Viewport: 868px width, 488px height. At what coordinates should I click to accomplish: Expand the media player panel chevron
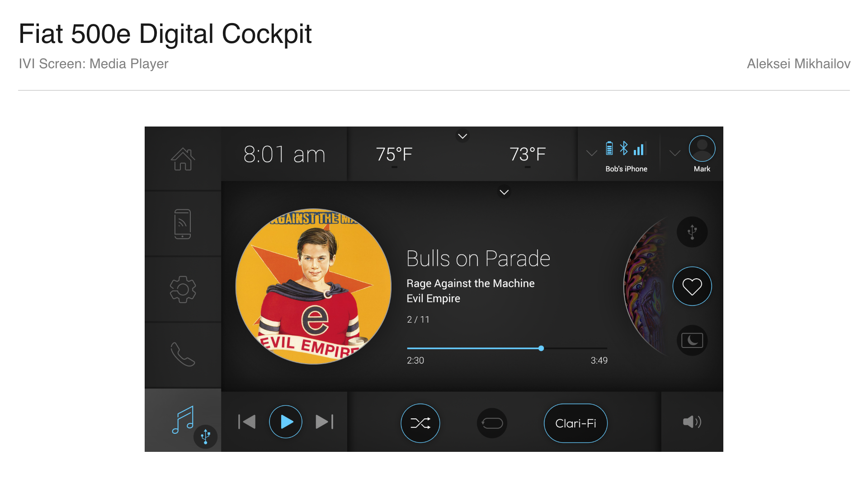pyautogui.click(x=504, y=192)
